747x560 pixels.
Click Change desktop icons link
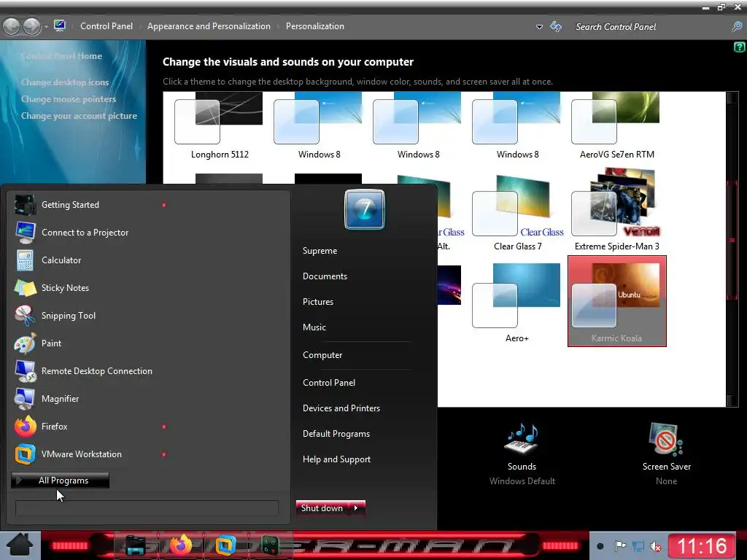tap(65, 82)
